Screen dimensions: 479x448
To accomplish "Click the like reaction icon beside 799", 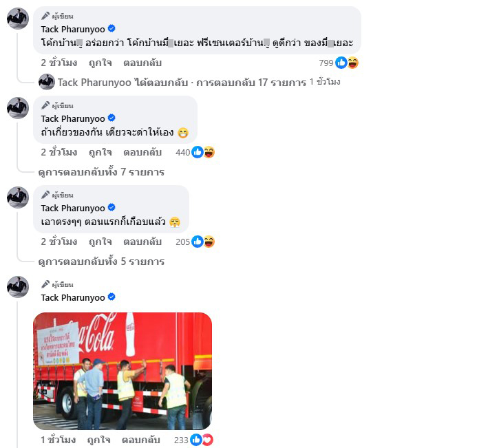I will point(341,63).
